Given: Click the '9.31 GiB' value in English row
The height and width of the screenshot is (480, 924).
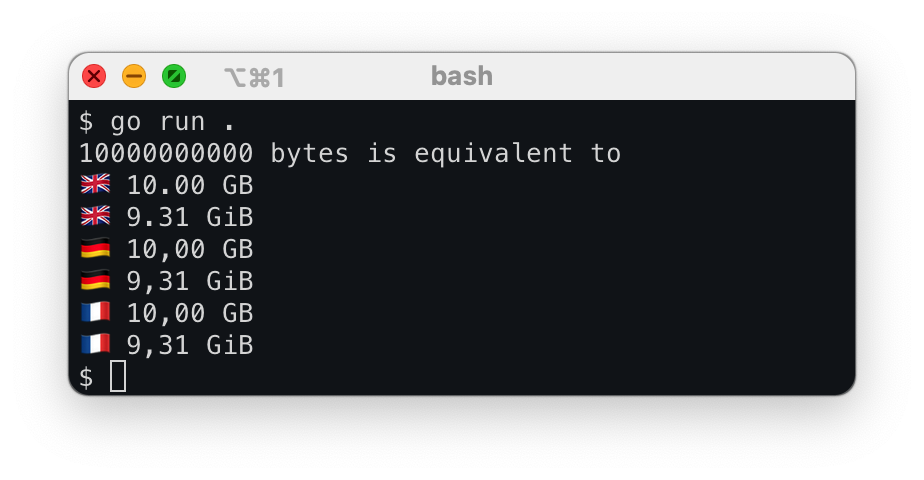Looking at the screenshot, I should [x=190, y=218].
